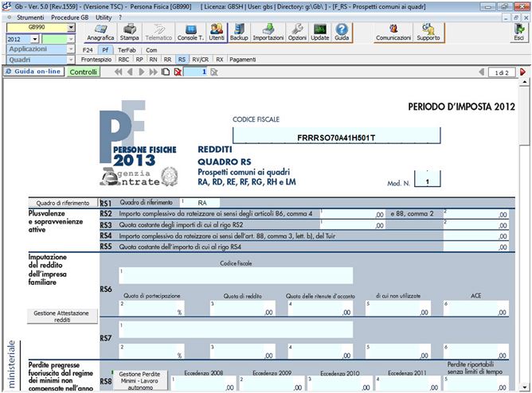Image resolution: width=532 pixels, height=393 pixels.
Task: Create a new module page icon
Action: click(x=166, y=72)
